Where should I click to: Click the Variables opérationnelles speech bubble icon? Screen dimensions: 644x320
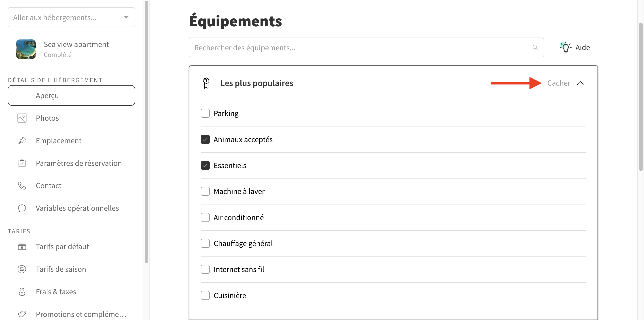pyautogui.click(x=22, y=208)
